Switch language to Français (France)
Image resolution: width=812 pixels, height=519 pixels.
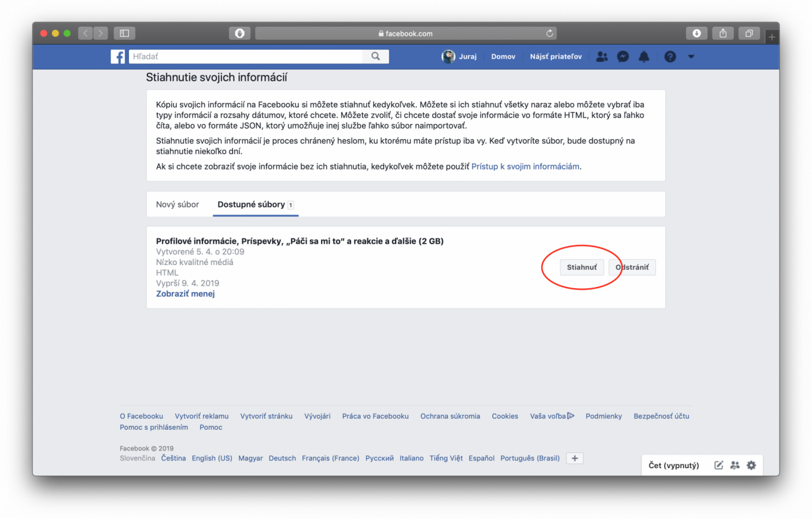click(x=331, y=458)
